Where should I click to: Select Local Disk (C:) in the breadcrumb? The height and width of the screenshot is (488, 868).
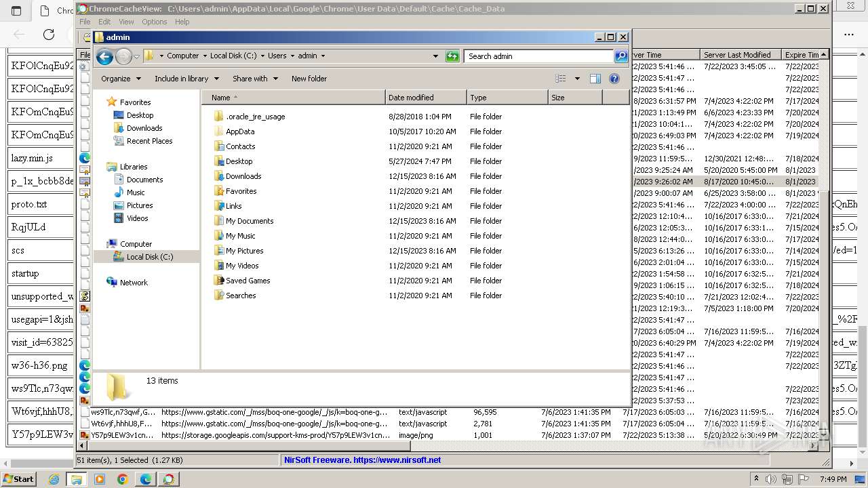[x=233, y=56]
